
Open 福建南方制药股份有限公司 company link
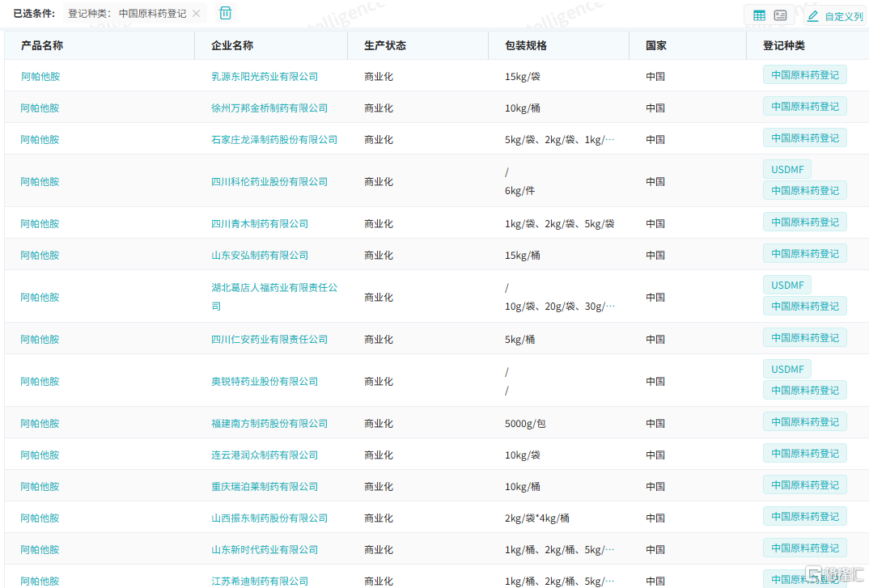click(269, 424)
